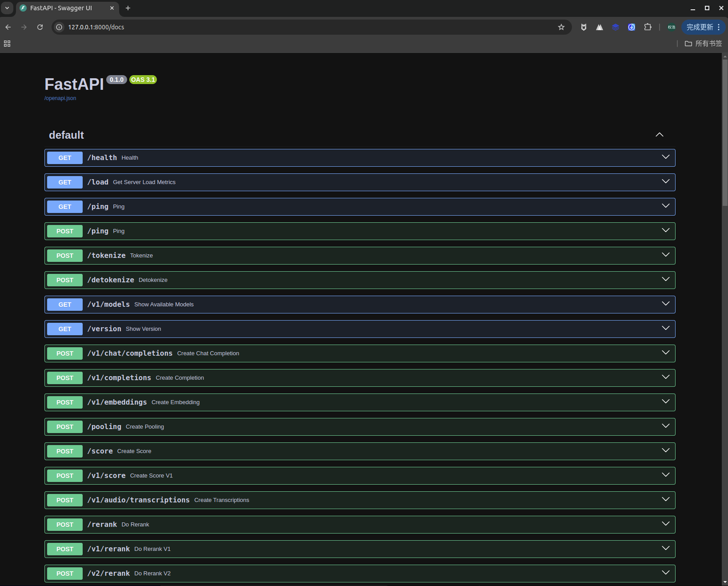Screen dimensions: 728x586
Task: Click the POST badge for /score
Action: [x=65, y=451]
